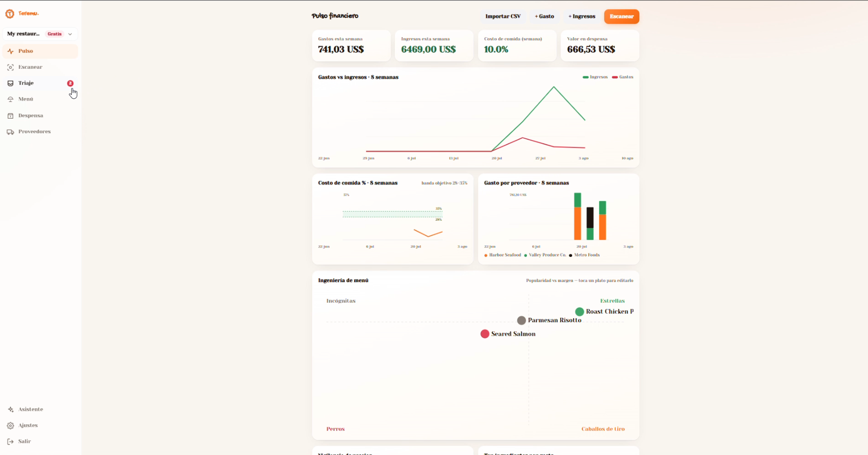This screenshot has width=868, height=455.
Task: Click the Triaje notification badge
Action: pyautogui.click(x=70, y=83)
